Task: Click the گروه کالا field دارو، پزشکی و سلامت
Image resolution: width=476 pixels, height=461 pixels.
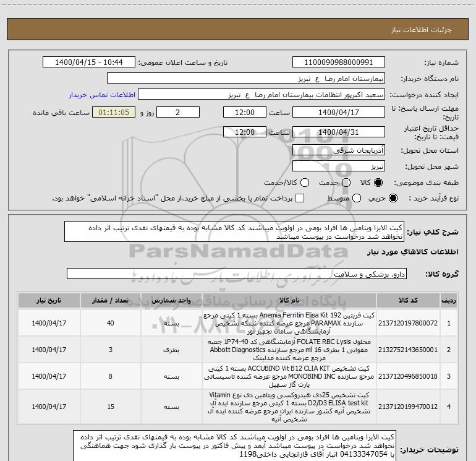Action: 237,274
